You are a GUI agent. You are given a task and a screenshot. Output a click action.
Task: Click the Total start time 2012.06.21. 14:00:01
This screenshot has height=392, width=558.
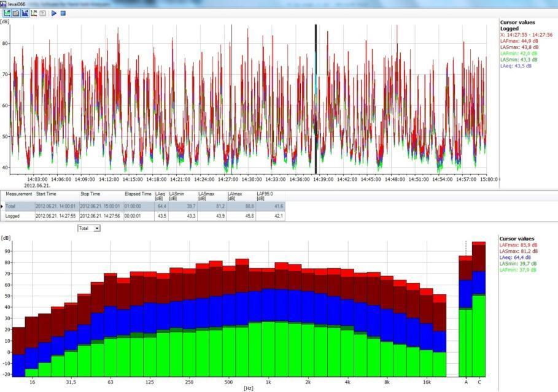55,206
